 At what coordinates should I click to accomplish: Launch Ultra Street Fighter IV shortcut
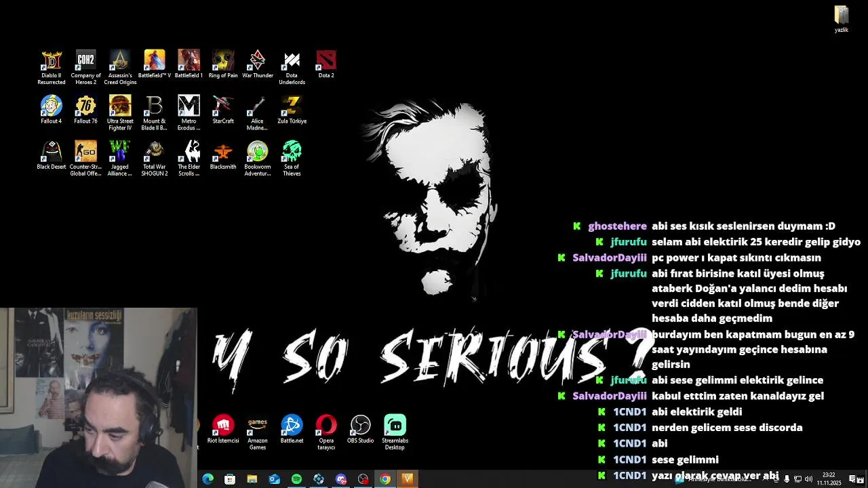click(120, 113)
